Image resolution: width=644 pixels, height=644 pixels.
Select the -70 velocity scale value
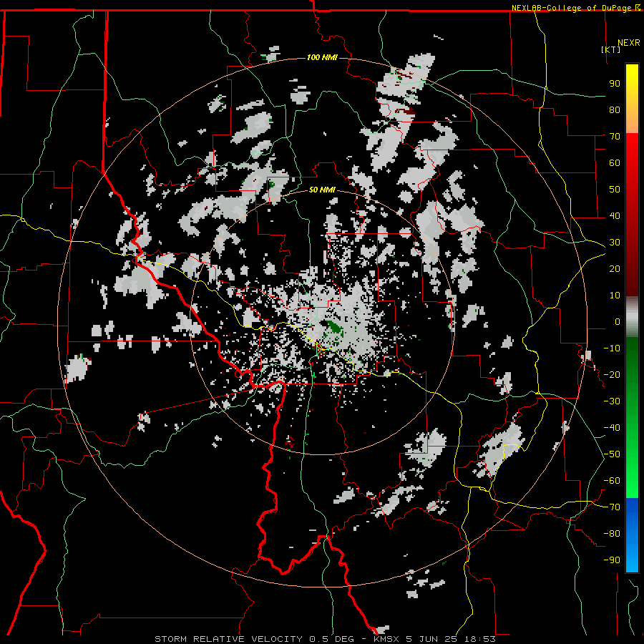(612, 507)
